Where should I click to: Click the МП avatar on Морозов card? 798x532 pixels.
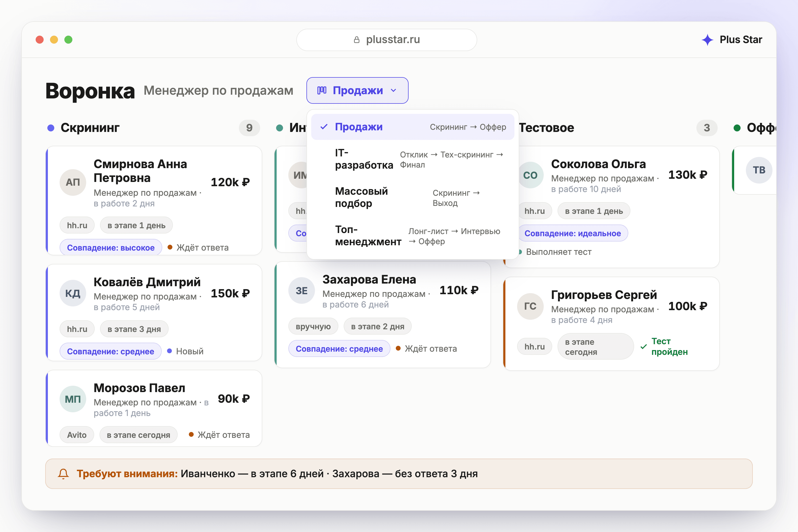point(73,399)
